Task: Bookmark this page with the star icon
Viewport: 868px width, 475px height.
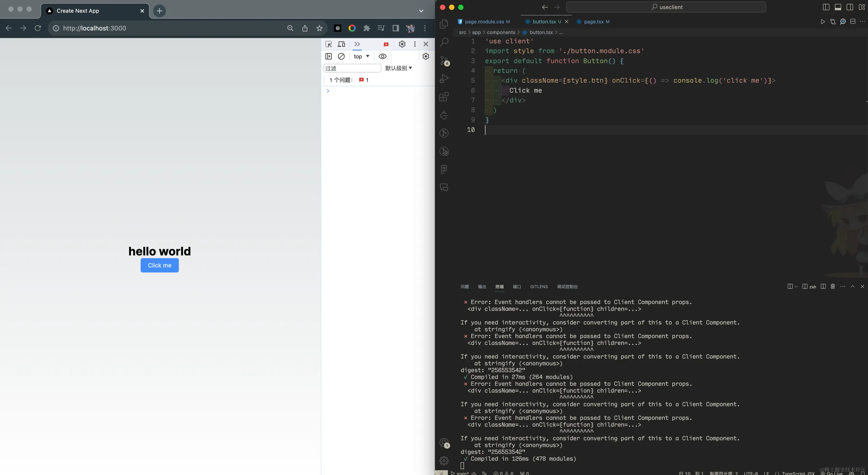Action: pos(319,28)
